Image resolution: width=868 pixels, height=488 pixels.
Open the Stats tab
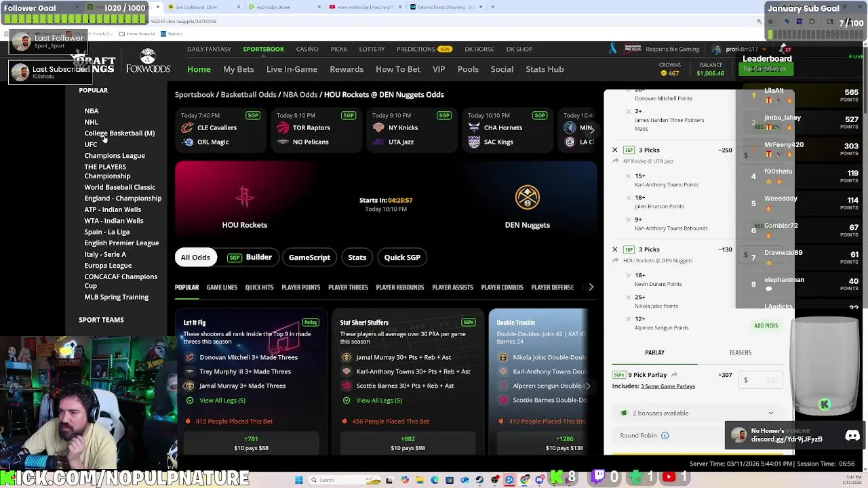point(357,258)
